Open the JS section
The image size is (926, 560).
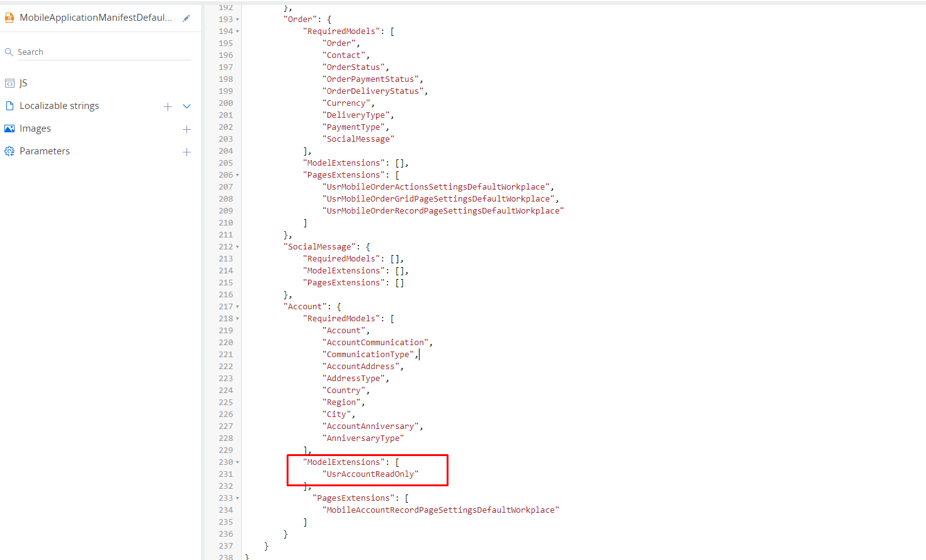tap(23, 83)
